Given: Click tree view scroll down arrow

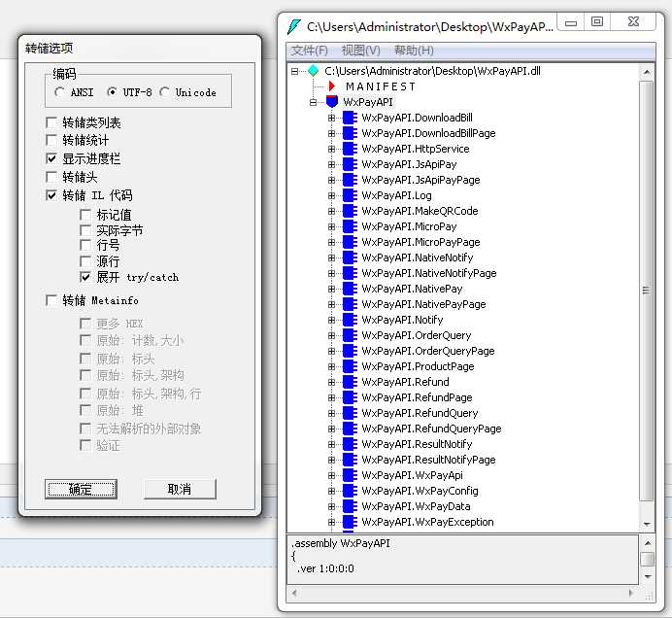Looking at the screenshot, I should 647,525.
